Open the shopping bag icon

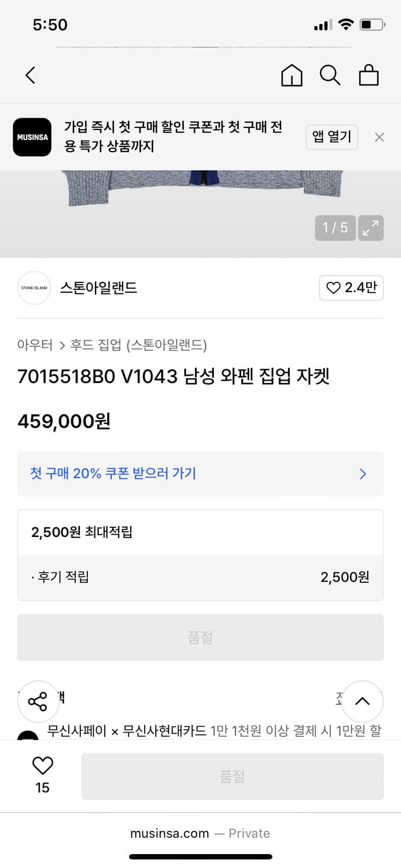pyautogui.click(x=369, y=75)
